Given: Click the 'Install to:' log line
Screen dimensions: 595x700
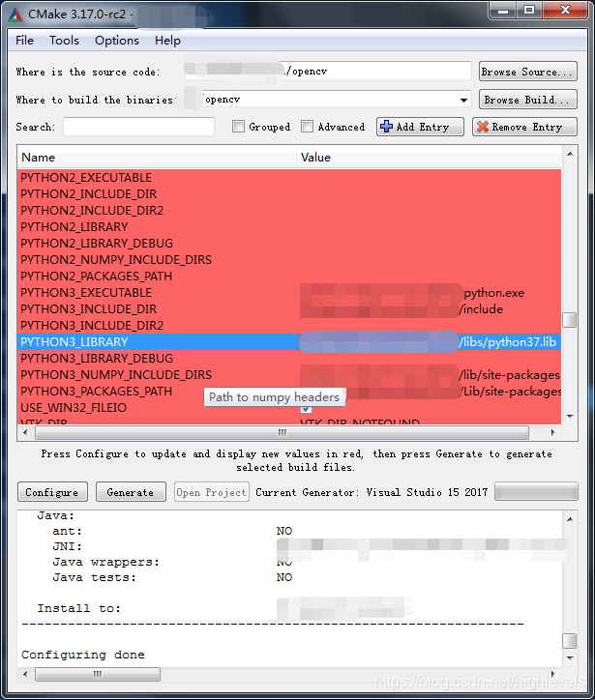Looking at the screenshot, I should point(79,608).
